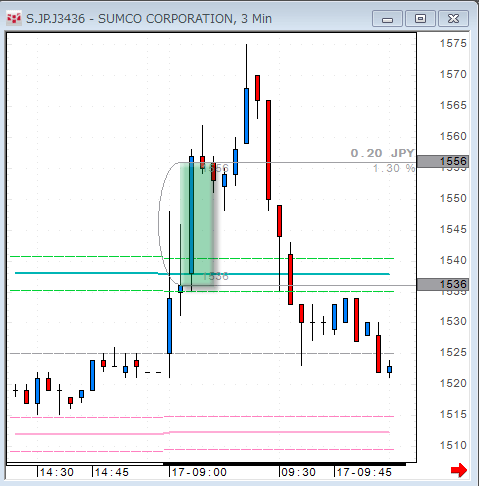This screenshot has width=479, height=486.
Task: Click the tallest blue candle reaching 1575
Action: (x=246, y=116)
